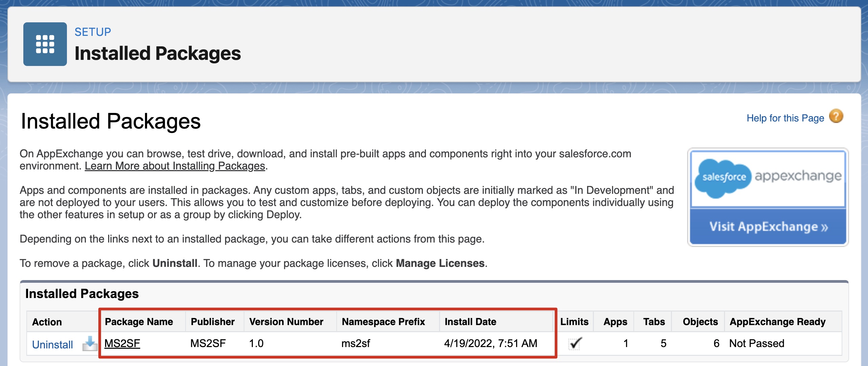Click the Version Number column header

point(286,322)
